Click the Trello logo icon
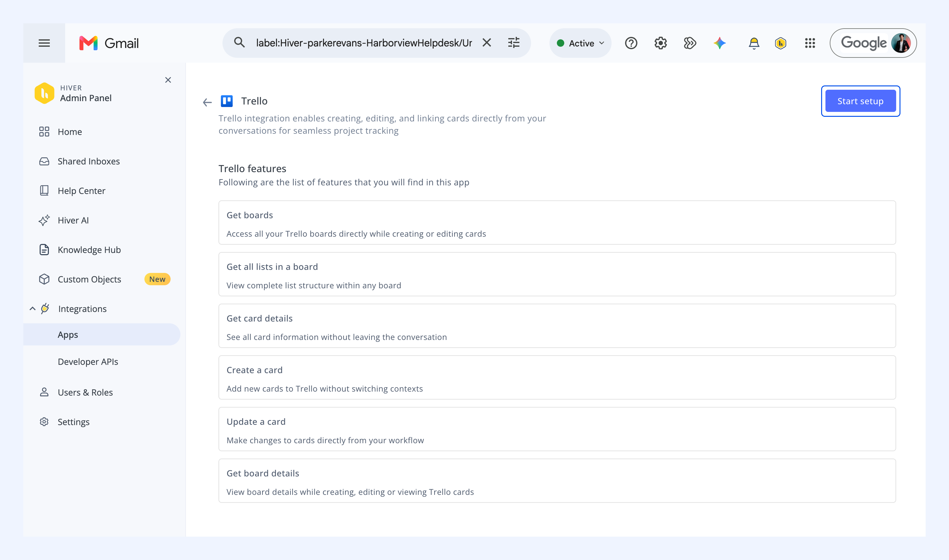This screenshot has width=949, height=560. click(x=227, y=101)
